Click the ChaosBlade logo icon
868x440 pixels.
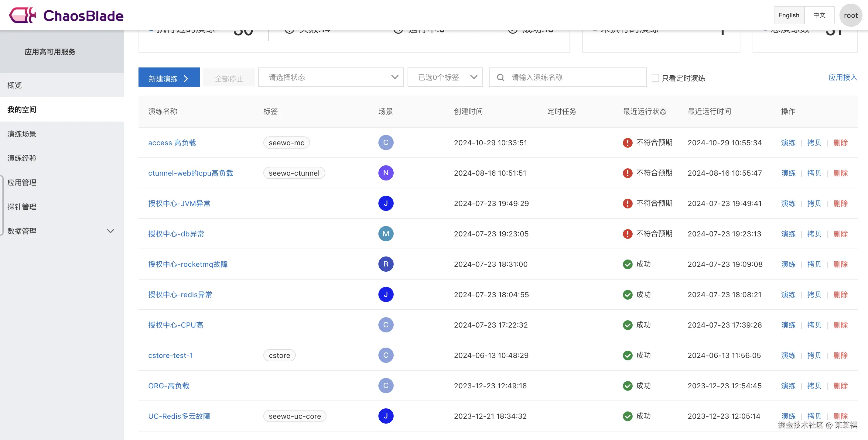(22, 15)
